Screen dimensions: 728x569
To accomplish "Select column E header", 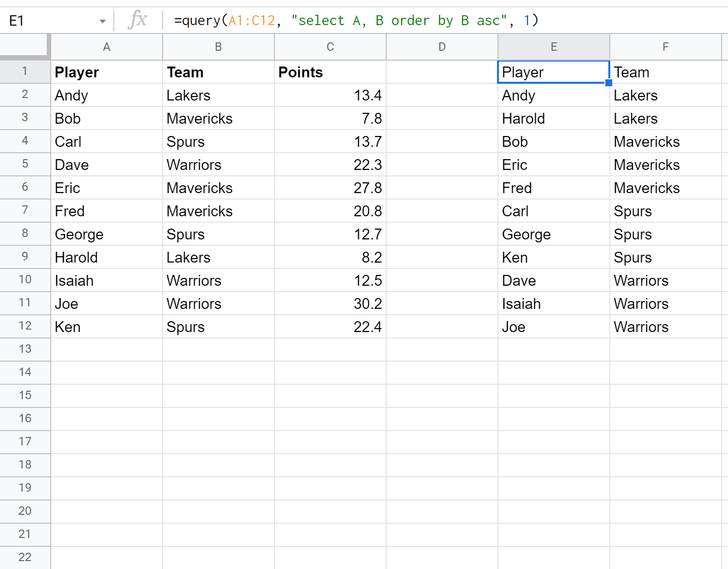I will [x=554, y=47].
